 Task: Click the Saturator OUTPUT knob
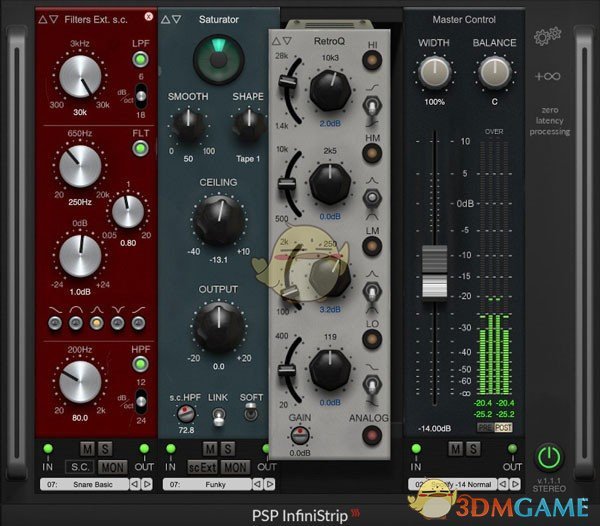(218, 327)
